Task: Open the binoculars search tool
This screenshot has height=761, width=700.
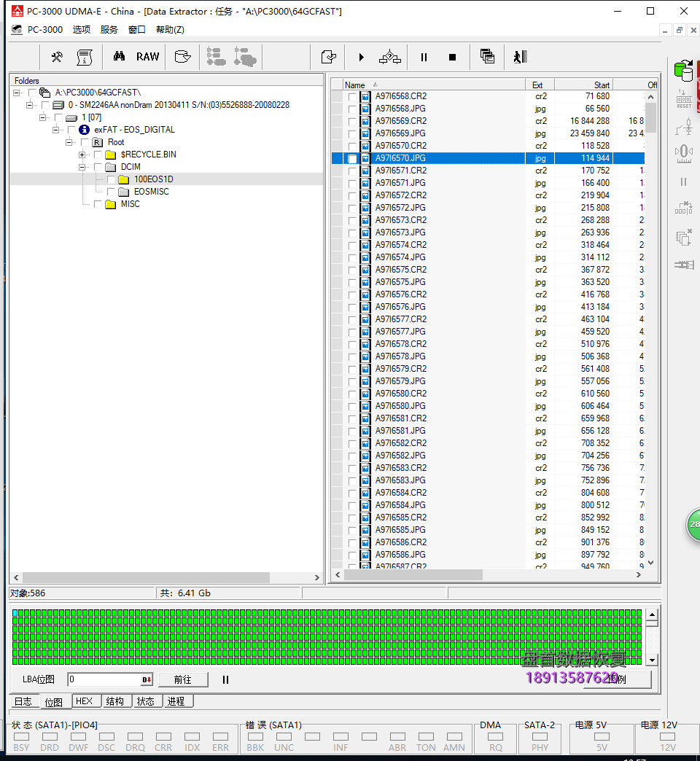Action: pyautogui.click(x=119, y=57)
